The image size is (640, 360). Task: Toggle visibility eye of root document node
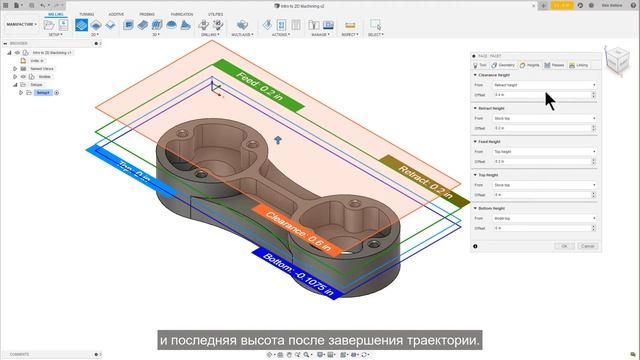tap(17, 53)
